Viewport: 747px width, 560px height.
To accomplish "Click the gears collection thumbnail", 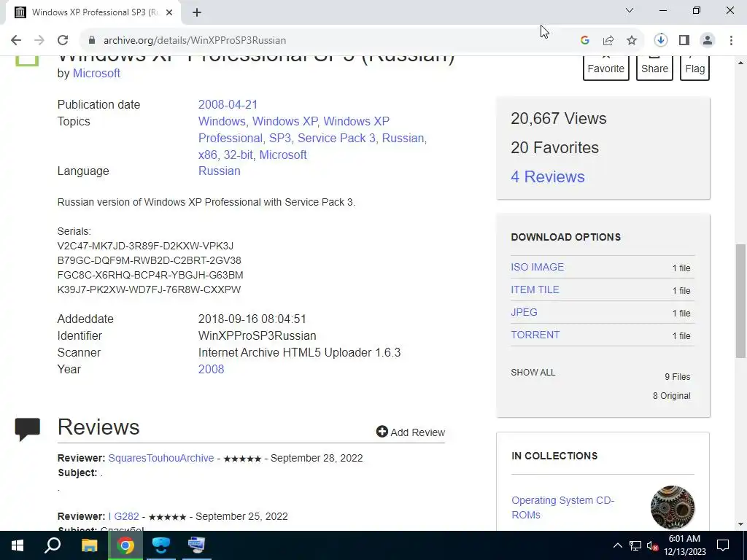I will pos(672,507).
